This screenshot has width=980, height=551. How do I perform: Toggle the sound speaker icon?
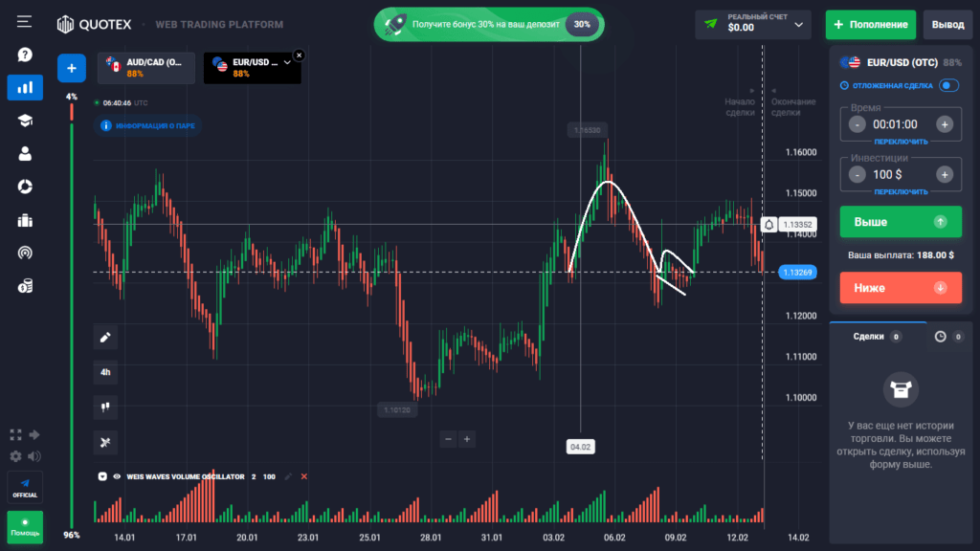(35, 456)
